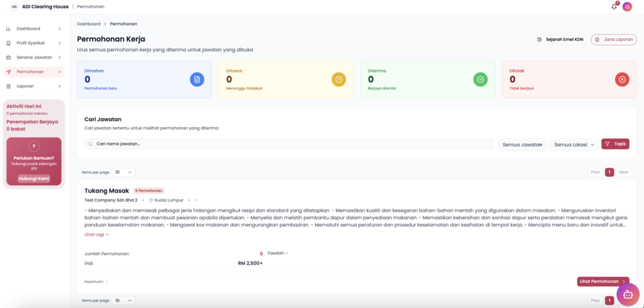Open the Semua Jawatan dropdown
Image resolution: width=644 pixels, height=308 pixels.
(522, 144)
